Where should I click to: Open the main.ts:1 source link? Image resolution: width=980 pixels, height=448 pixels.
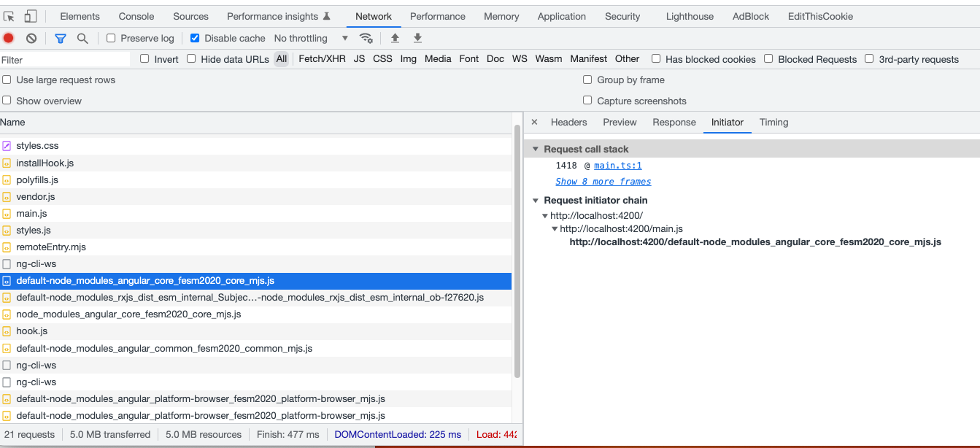pyautogui.click(x=618, y=166)
